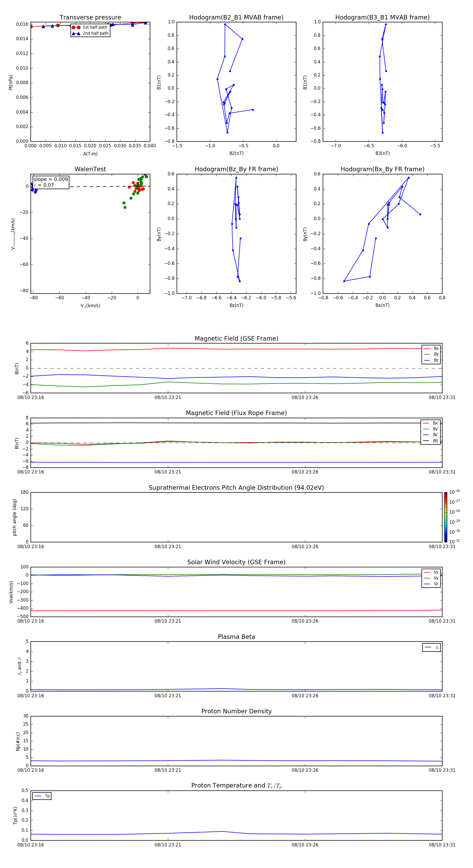The image size is (473, 868).
Task: Select 'By' in GSE magnetic field legend
Action: tap(431, 354)
